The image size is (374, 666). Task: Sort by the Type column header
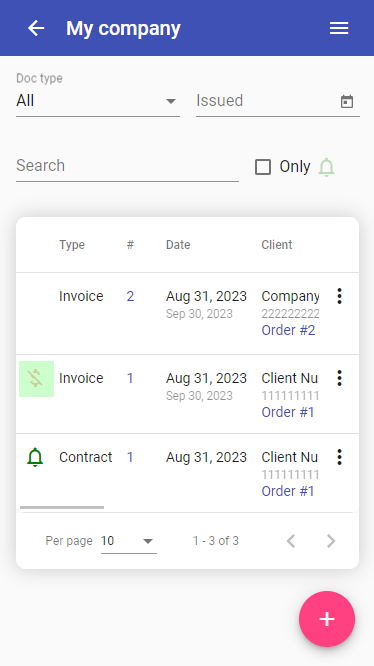click(72, 245)
